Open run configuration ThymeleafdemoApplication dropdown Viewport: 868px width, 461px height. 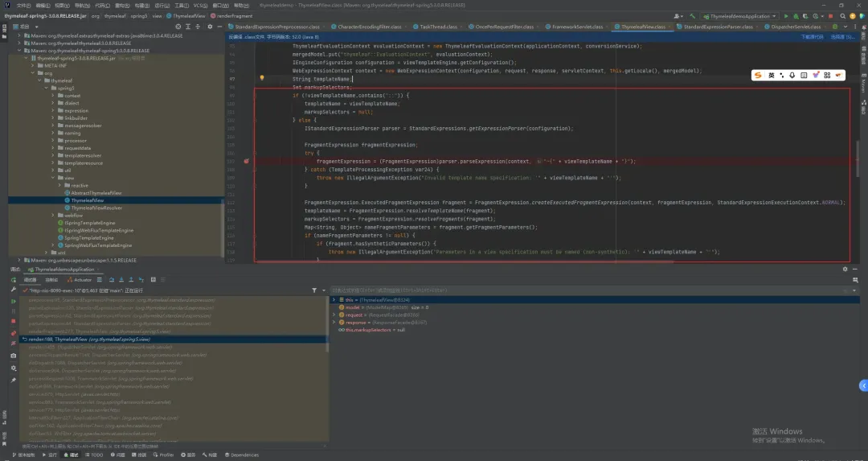pyautogui.click(x=740, y=16)
